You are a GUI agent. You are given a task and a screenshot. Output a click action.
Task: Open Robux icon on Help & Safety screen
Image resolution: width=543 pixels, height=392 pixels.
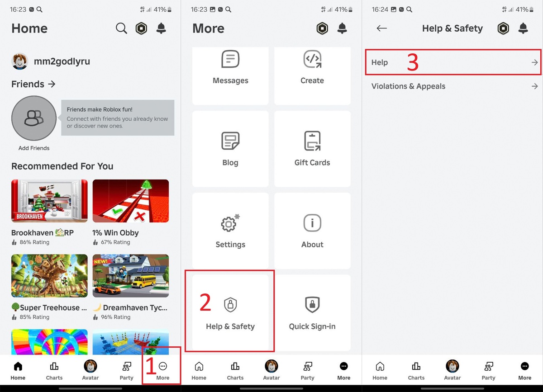point(503,28)
